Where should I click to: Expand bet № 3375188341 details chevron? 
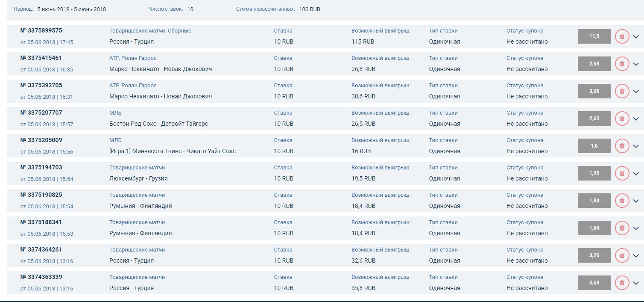pos(636,228)
